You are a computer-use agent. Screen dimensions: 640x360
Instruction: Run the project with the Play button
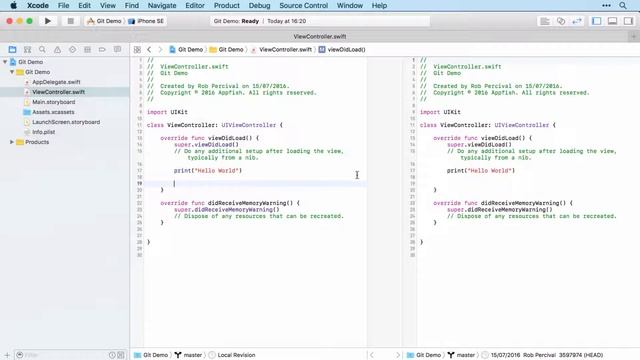(48, 21)
